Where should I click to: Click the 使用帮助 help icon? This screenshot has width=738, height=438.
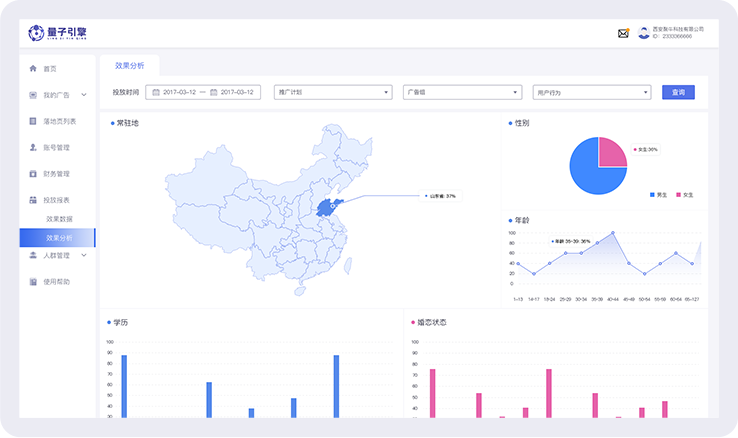[x=33, y=281]
